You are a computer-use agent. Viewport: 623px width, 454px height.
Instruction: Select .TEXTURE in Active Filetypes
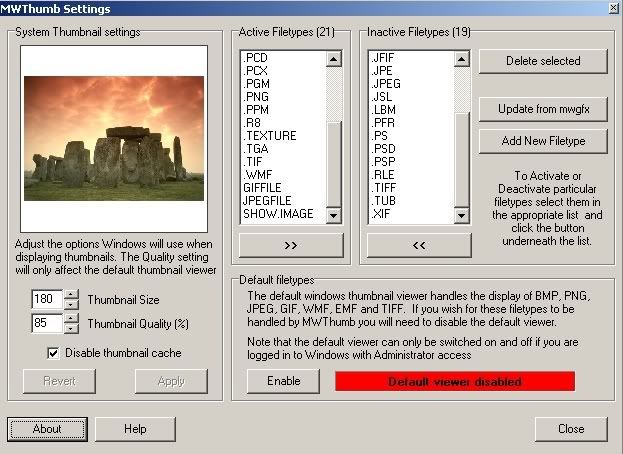point(283,136)
